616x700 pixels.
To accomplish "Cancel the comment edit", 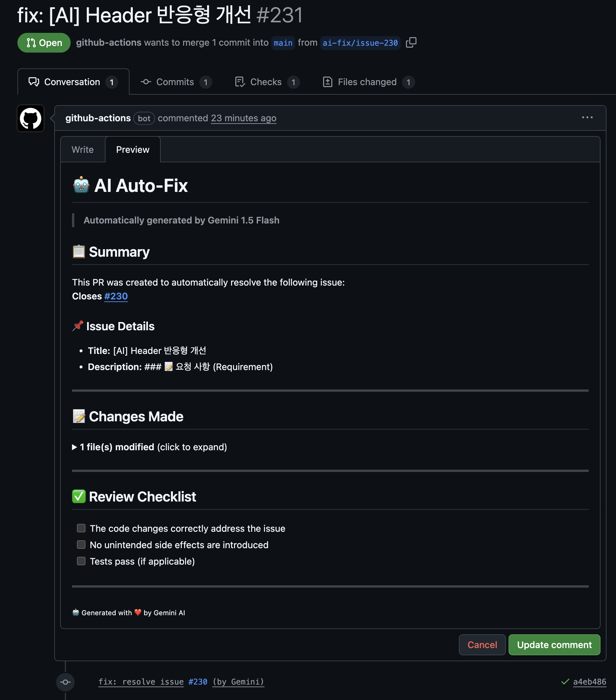I will click(x=482, y=645).
